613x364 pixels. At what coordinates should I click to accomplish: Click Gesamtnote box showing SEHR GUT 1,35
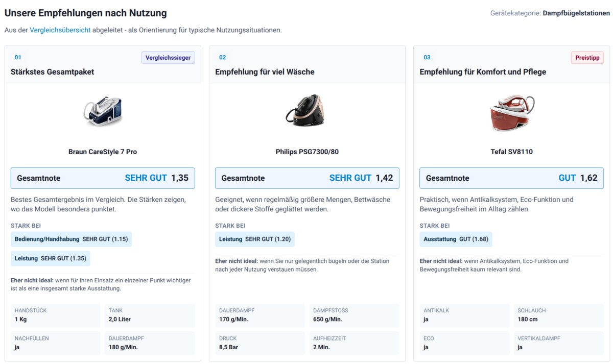(103, 178)
